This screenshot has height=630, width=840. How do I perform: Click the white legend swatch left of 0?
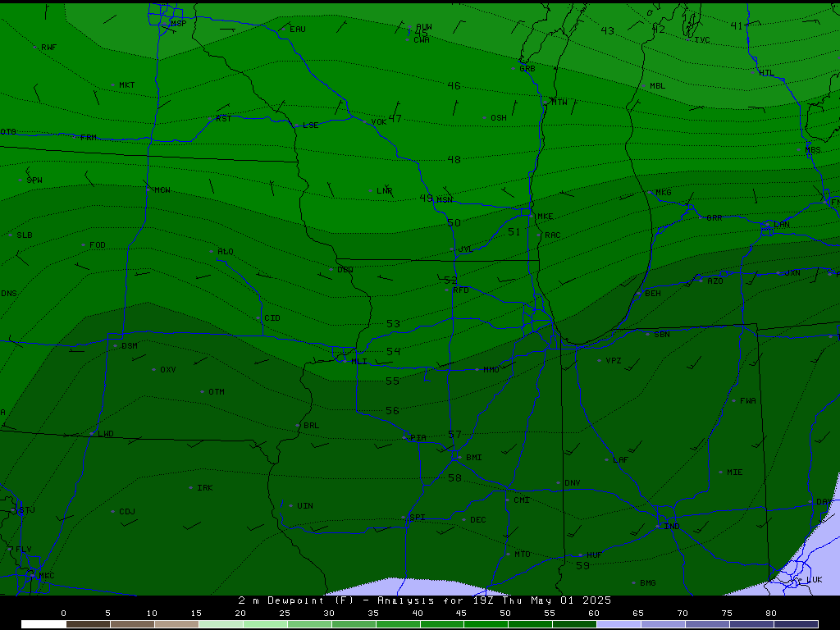point(43,624)
